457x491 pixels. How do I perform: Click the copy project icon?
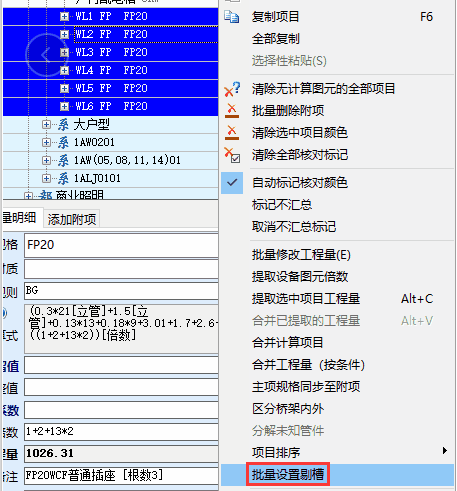pos(232,17)
